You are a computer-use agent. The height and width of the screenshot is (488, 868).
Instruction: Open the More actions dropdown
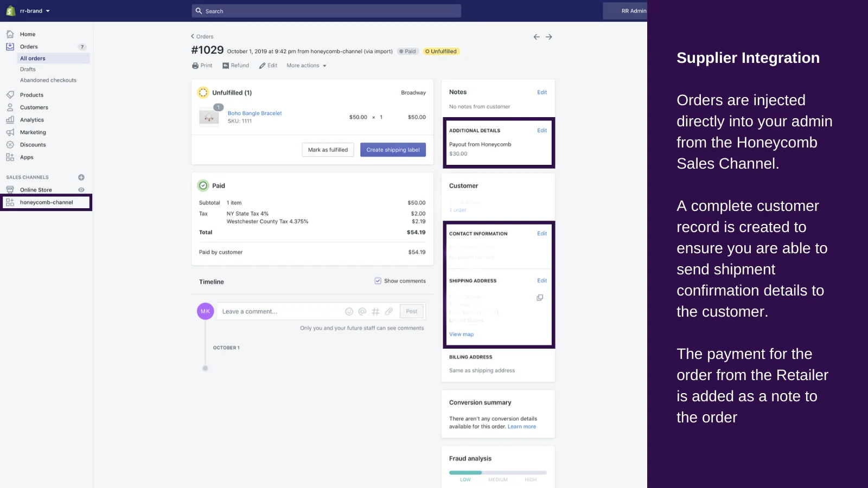click(306, 65)
